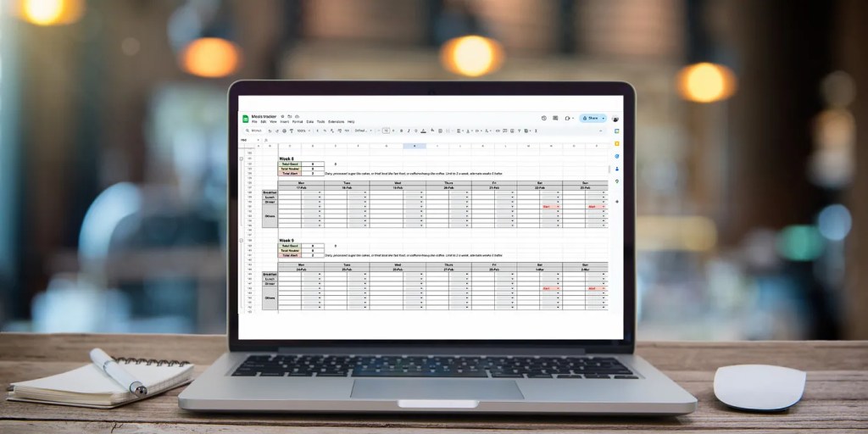Collapse the Week 9 row group
Image resolution: width=868 pixels, height=434 pixels.
point(241,240)
